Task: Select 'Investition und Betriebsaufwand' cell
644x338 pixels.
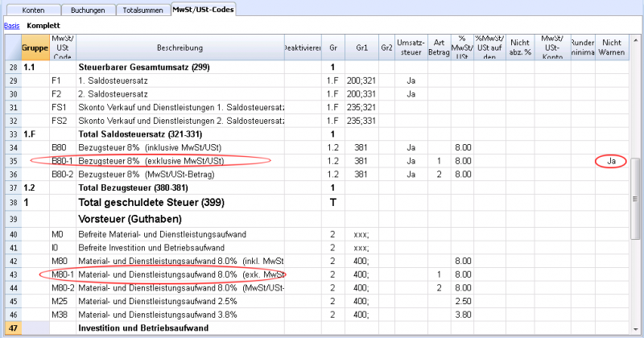Action: pyautogui.click(x=180, y=328)
